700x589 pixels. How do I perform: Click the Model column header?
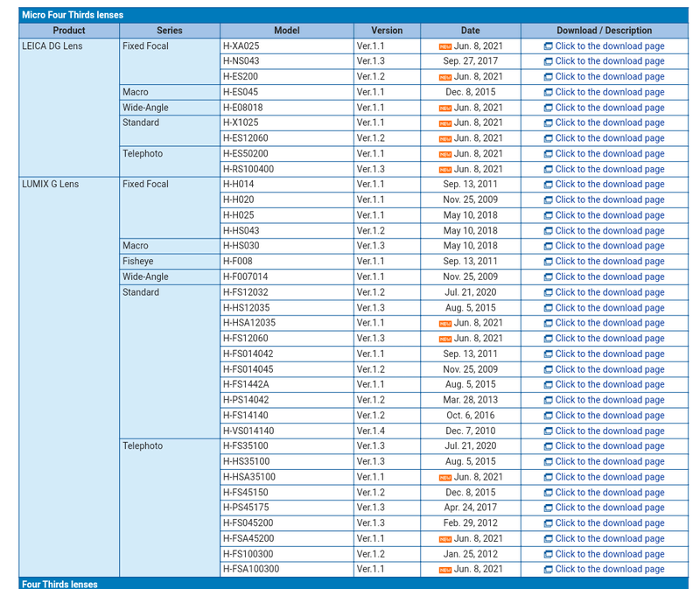287,31
